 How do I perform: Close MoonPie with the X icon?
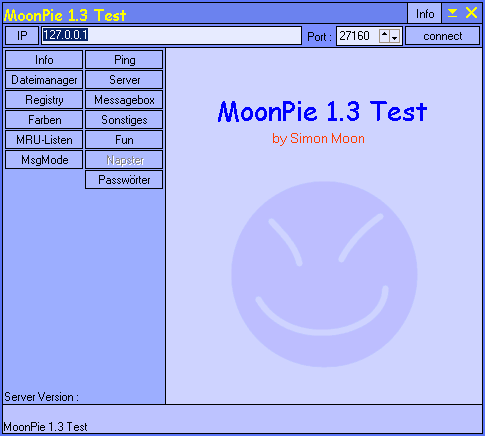point(471,13)
